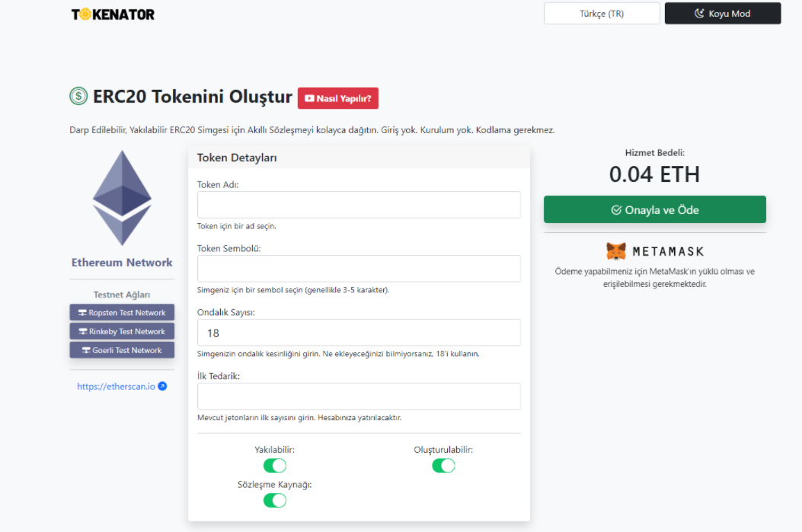The width and height of the screenshot is (802, 532).
Task: Click the 0.04 ETH fee value
Action: pos(654,174)
